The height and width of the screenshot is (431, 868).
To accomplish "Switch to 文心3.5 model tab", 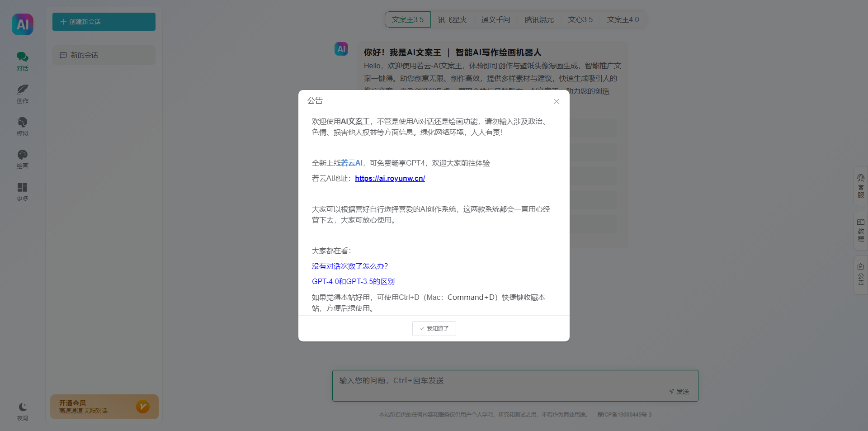I will 580,19.
